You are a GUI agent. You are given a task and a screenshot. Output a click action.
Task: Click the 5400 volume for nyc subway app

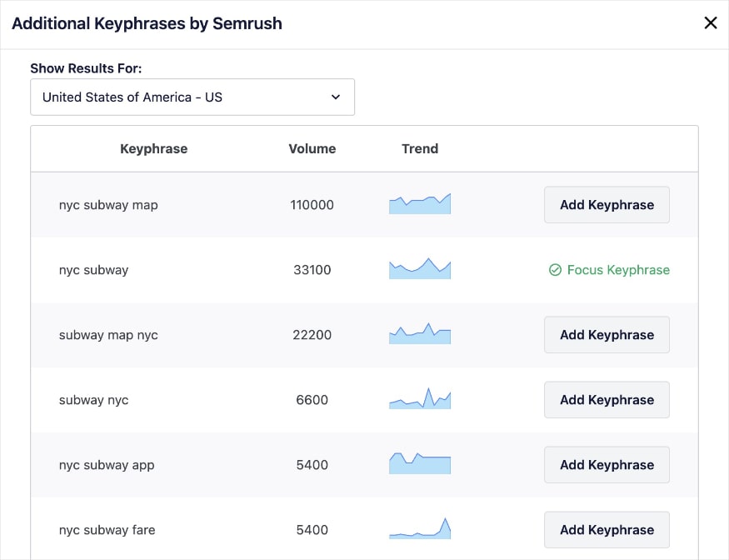[x=312, y=465]
